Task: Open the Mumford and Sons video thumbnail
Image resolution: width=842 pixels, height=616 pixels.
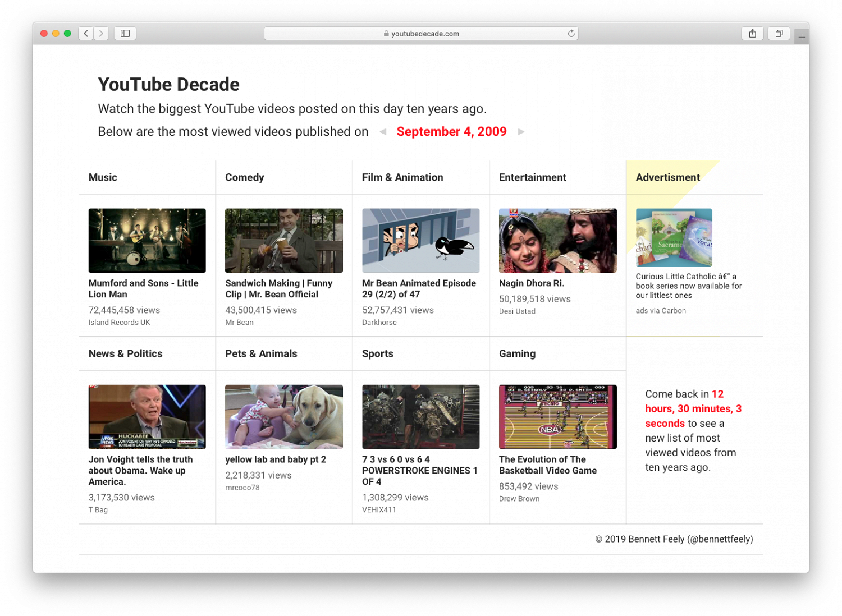Action: point(147,241)
